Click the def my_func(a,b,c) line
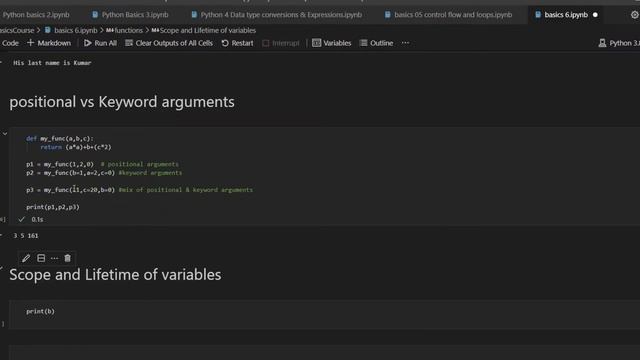The width and height of the screenshot is (640, 360). click(60, 139)
